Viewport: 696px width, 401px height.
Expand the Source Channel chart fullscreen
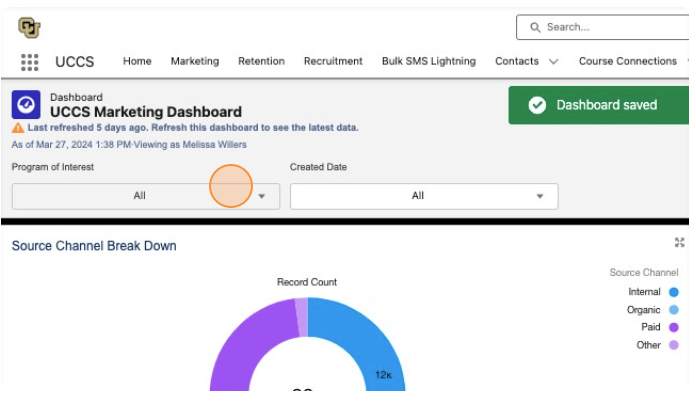pyautogui.click(x=679, y=242)
